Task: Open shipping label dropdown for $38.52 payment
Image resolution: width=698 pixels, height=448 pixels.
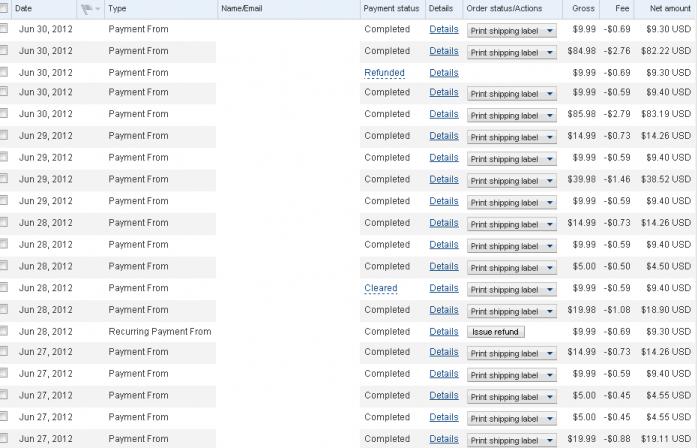Action: click(x=511, y=181)
